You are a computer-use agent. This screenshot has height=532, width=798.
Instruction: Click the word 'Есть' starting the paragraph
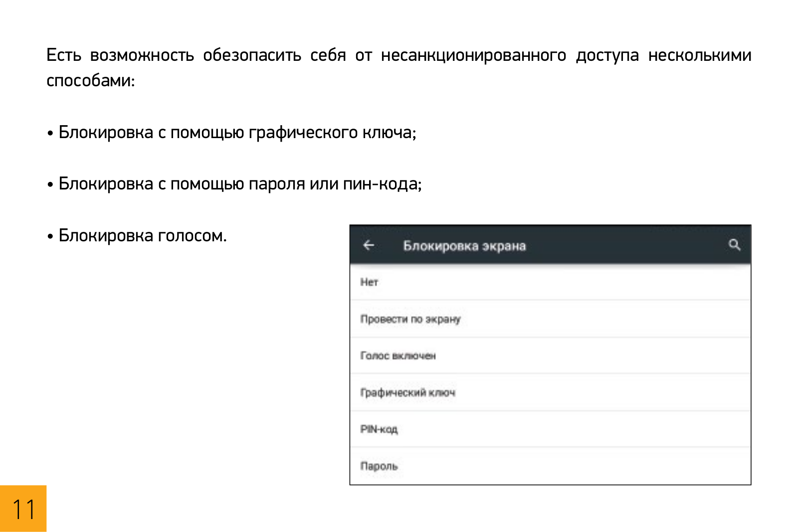tap(63, 55)
